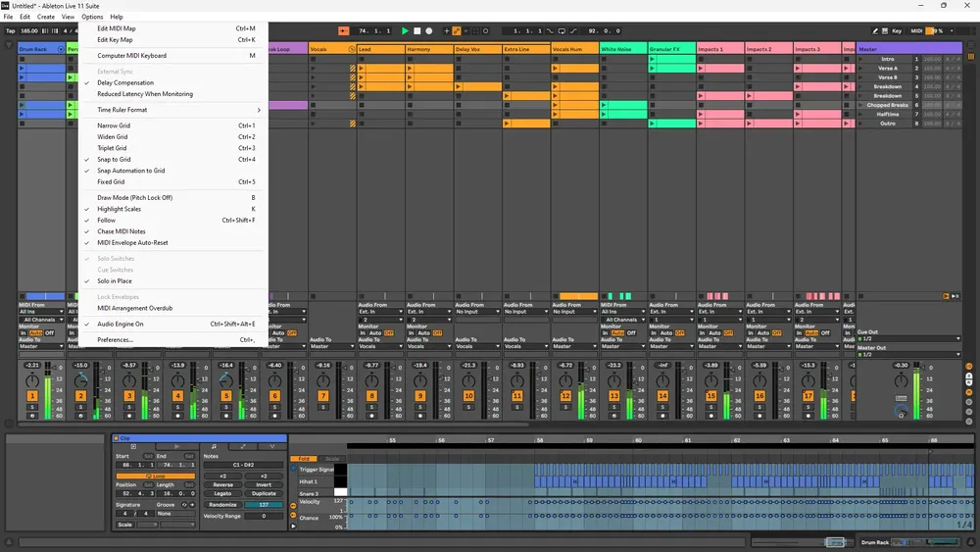Toggle the Fold button in MIDI editor
This screenshot has height=552, width=980.
[304, 458]
